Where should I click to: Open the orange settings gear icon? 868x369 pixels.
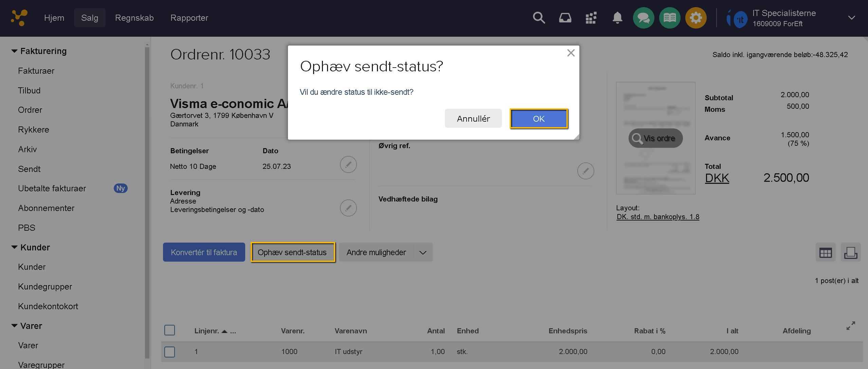[x=696, y=18]
